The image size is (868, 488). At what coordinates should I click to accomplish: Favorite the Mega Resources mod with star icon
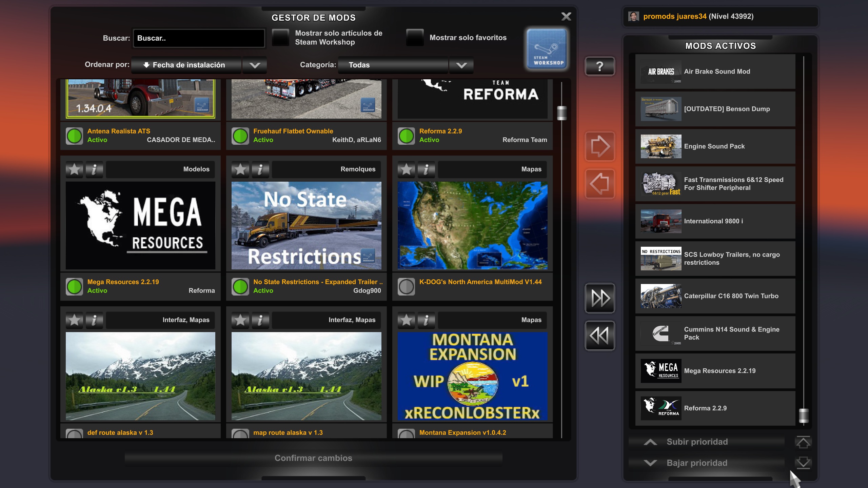74,169
